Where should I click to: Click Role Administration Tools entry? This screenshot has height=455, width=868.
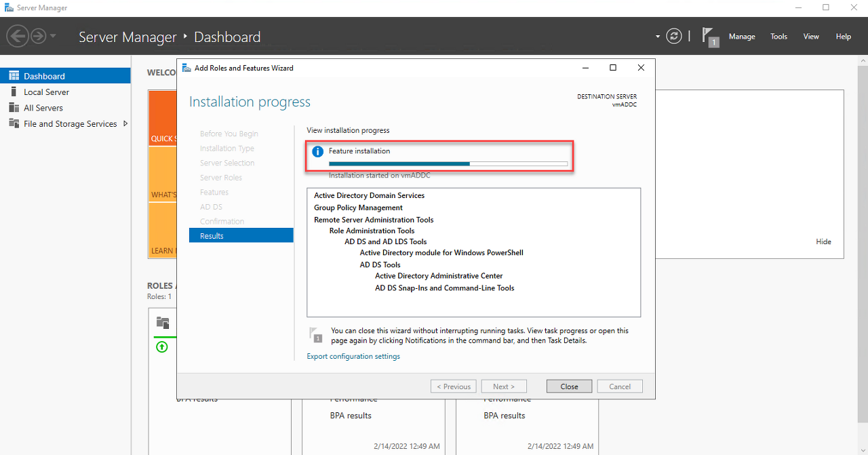[x=372, y=231]
